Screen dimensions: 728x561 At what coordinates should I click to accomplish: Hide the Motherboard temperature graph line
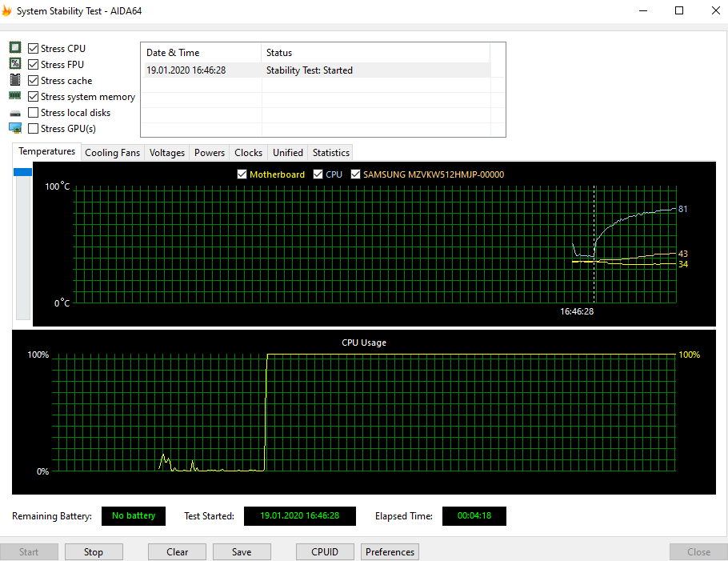pyautogui.click(x=242, y=174)
